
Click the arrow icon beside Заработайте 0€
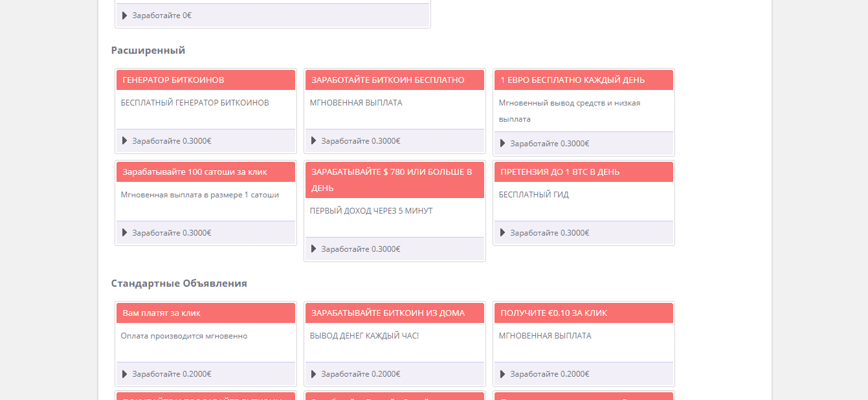tap(124, 16)
